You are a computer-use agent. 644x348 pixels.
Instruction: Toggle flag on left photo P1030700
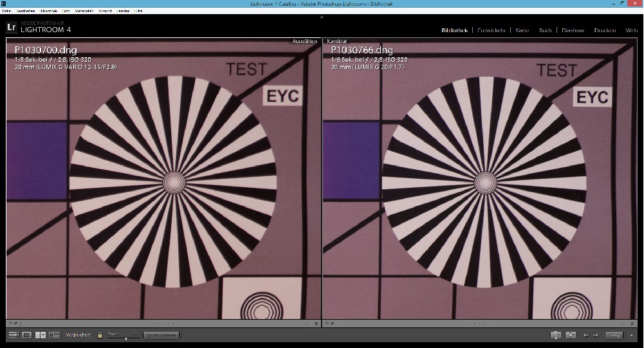click(10, 324)
